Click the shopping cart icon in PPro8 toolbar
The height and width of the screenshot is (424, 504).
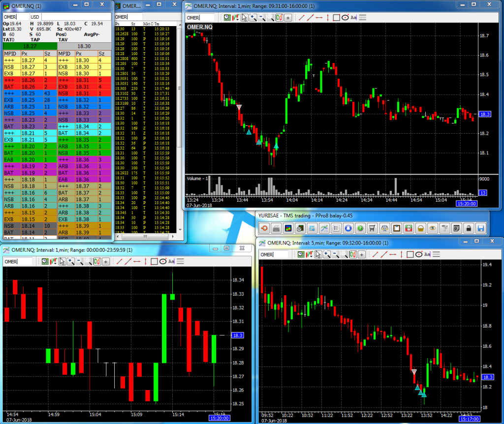(x=373, y=228)
